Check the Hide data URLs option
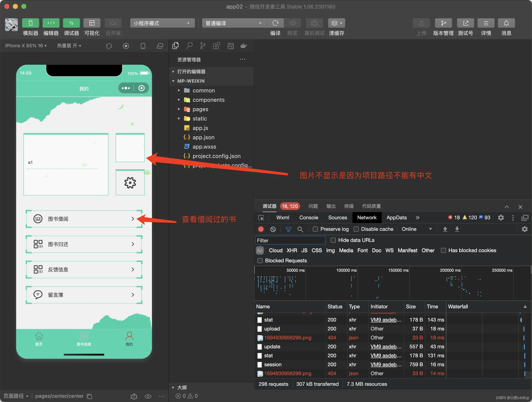 [333, 240]
